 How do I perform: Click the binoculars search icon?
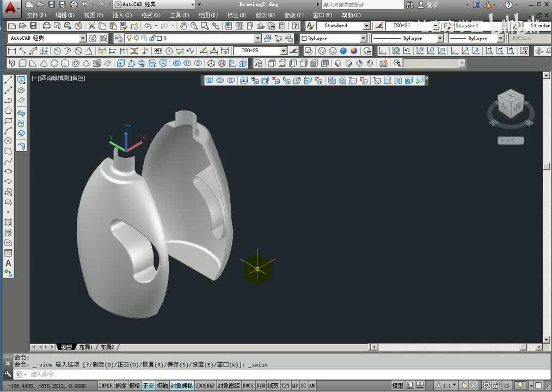(410, 4)
